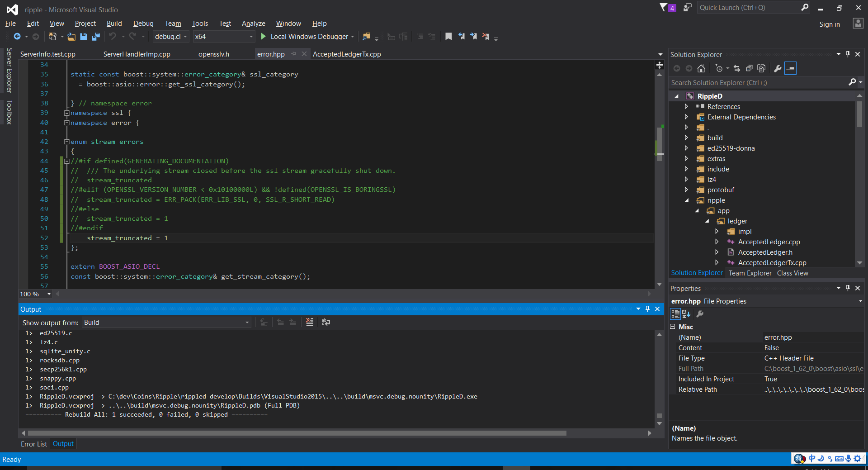Expand the External Dependencies node

(686, 117)
